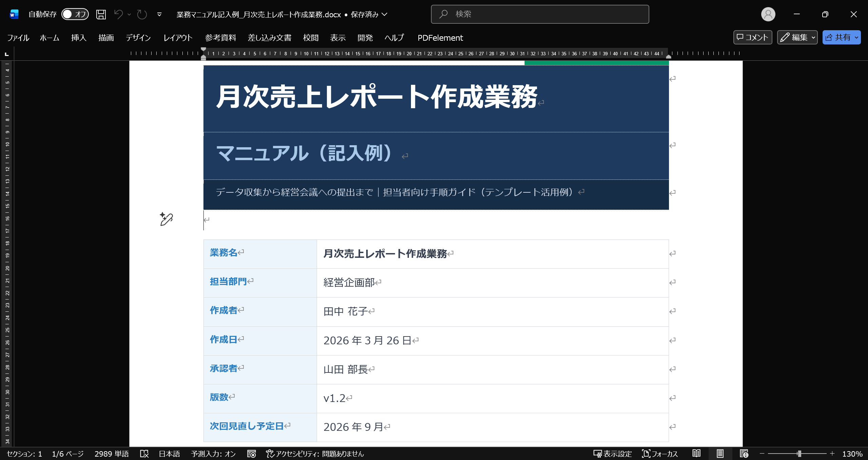Screen dimensions: 868x460
Task: Select the Print Layout view button
Action: [720, 454]
